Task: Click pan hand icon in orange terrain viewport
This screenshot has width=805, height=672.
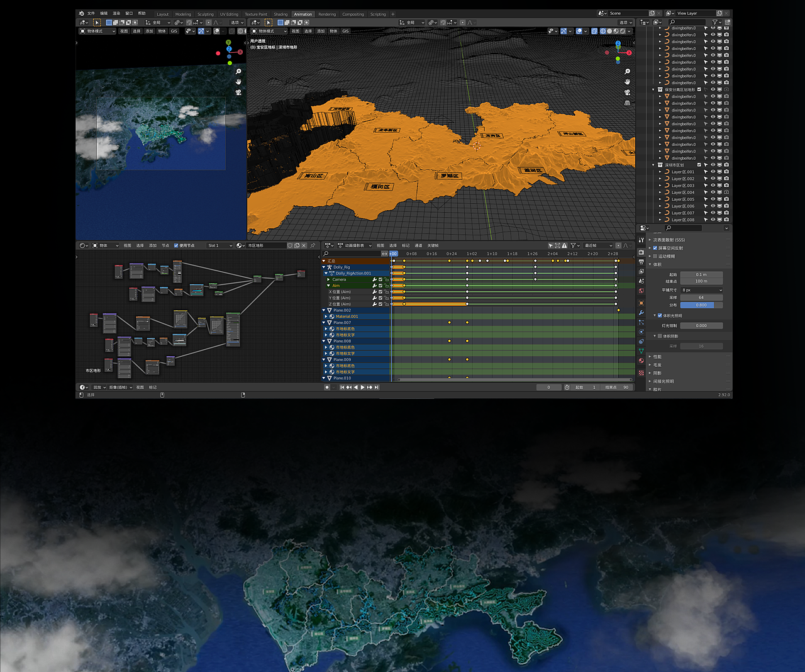Action: pyautogui.click(x=627, y=82)
